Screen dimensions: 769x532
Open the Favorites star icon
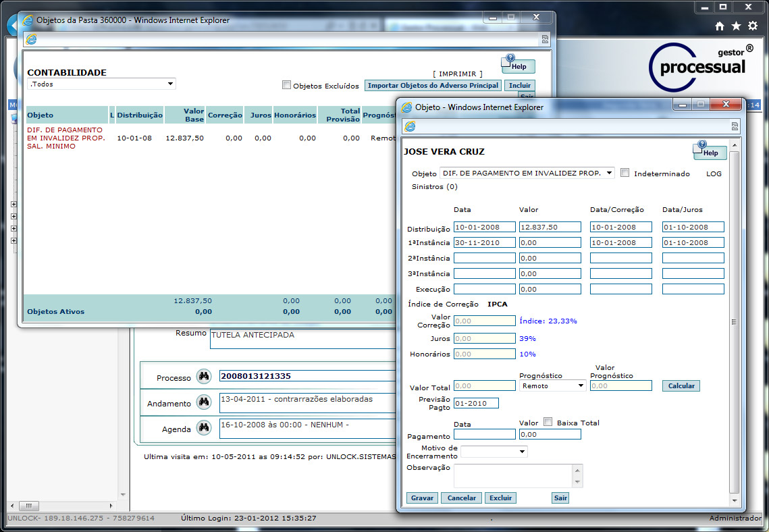736,26
